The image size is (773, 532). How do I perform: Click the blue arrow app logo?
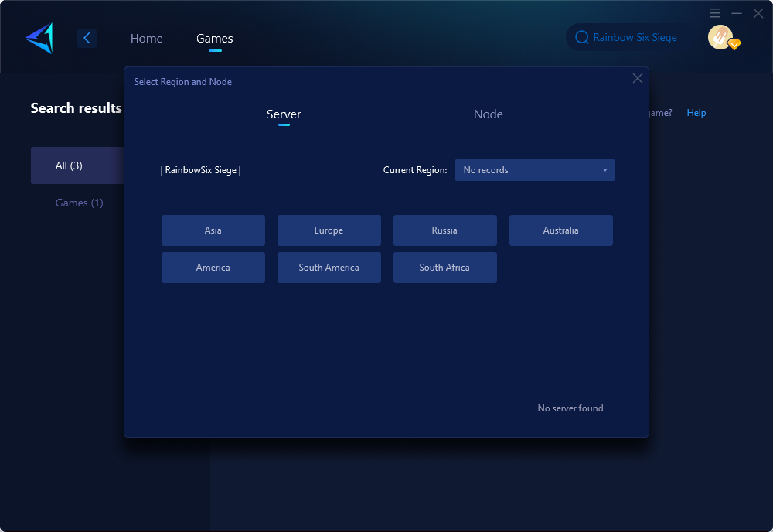[x=39, y=38]
